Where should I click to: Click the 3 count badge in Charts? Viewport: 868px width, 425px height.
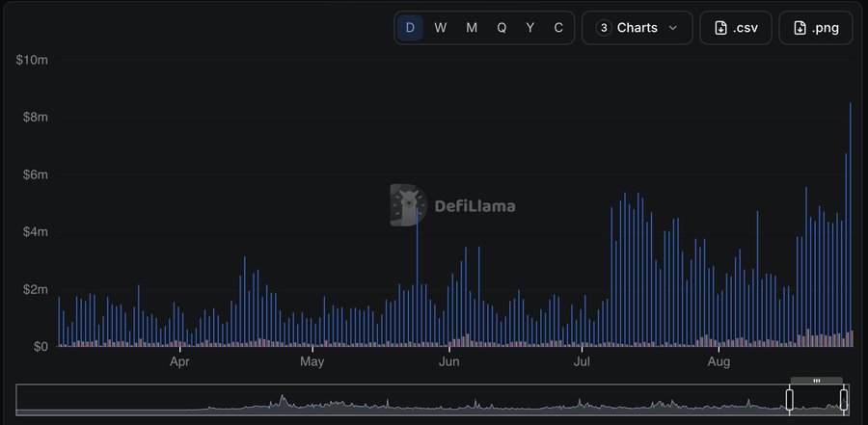click(x=604, y=28)
